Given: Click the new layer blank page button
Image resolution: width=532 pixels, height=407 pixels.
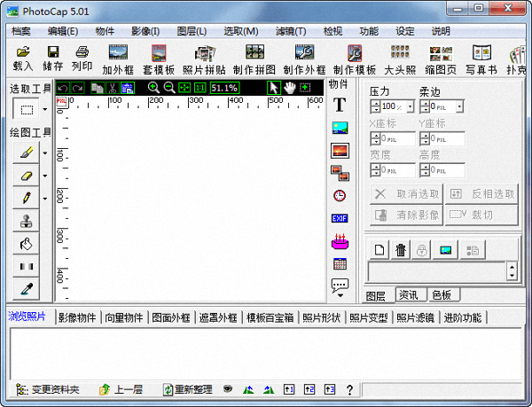Looking at the screenshot, I should (x=379, y=250).
